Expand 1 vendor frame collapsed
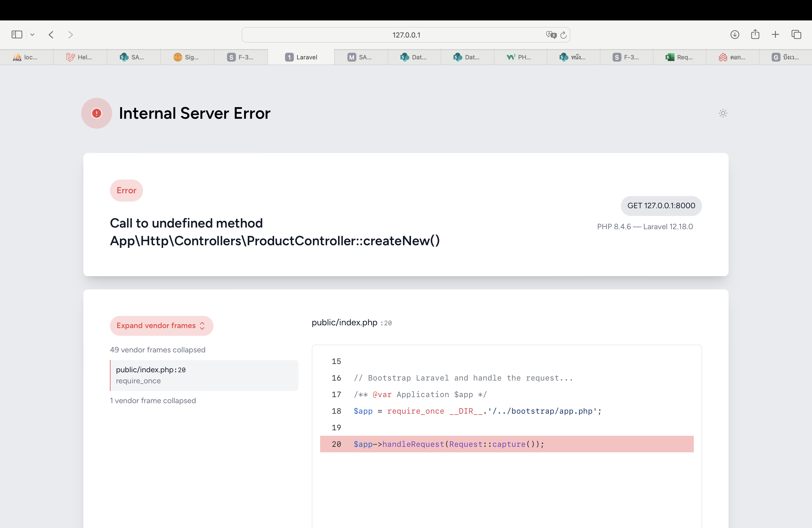Screen dimensions: 812x528 click(153, 400)
